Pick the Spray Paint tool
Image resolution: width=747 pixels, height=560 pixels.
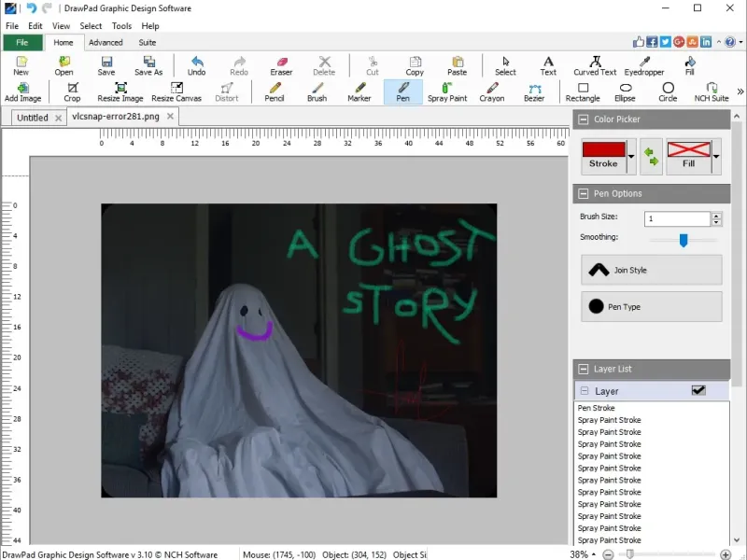[x=447, y=91]
